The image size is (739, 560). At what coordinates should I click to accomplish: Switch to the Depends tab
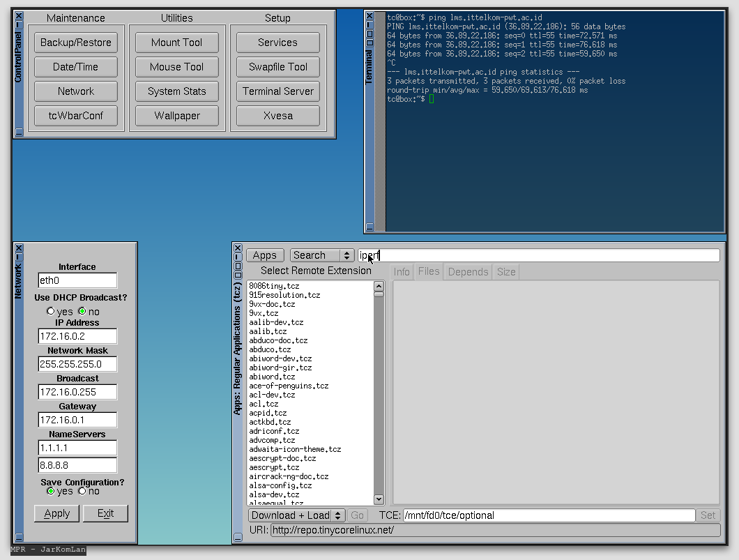click(467, 271)
